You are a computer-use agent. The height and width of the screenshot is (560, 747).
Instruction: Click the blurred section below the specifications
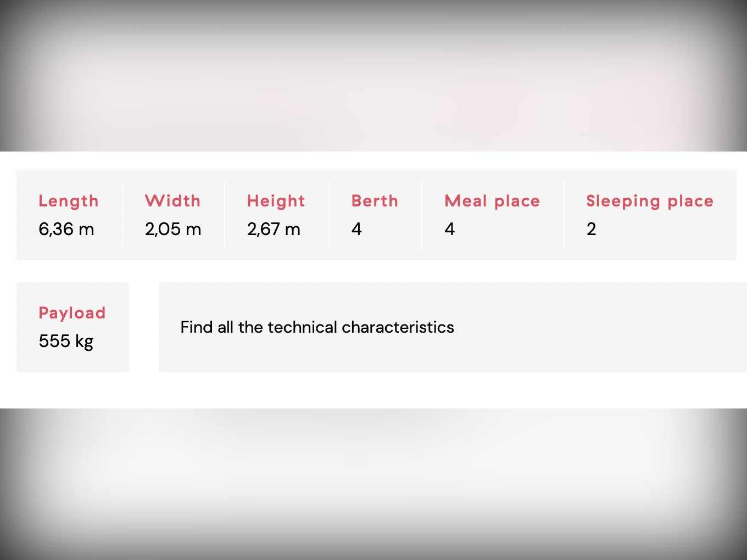point(374,483)
